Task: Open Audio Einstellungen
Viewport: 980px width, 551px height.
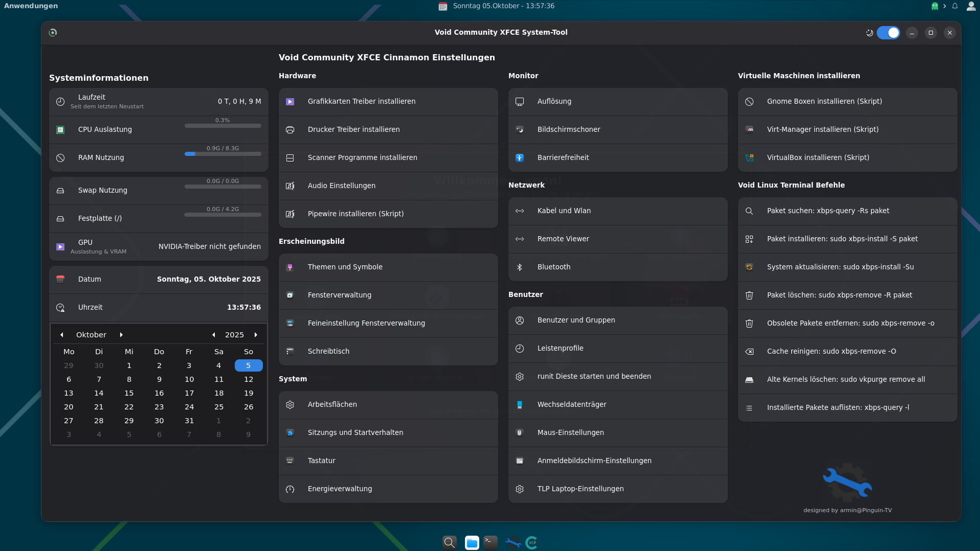Action: (x=341, y=186)
